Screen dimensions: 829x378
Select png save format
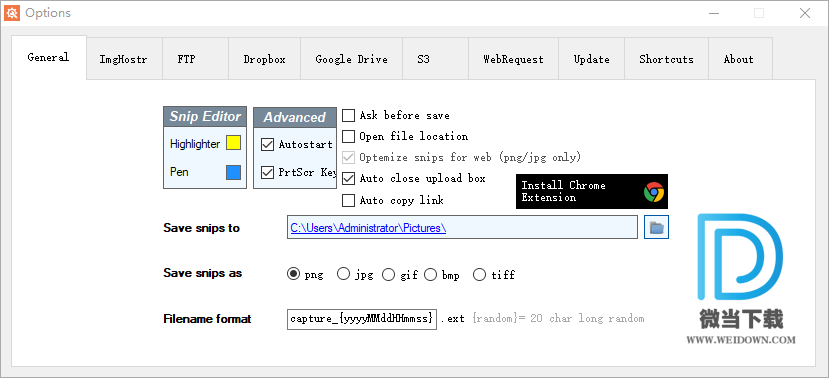pos(293,274)
